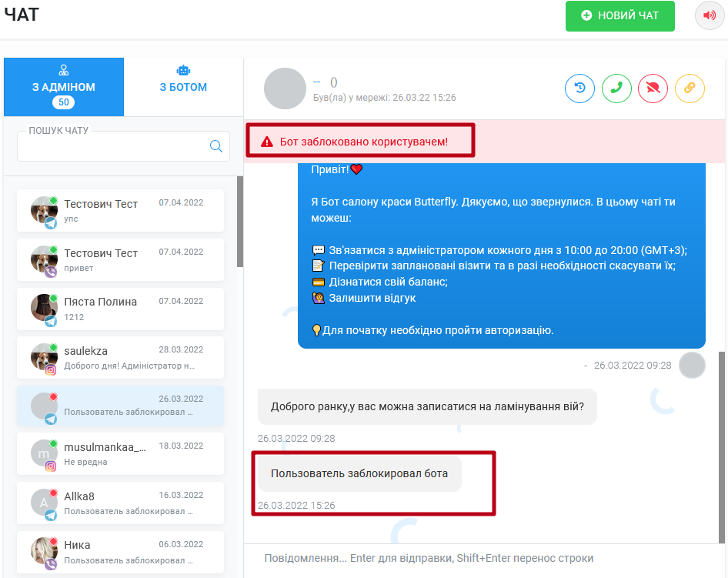This screenshot has width=728, height=578.
Task: Switch to the З БОТОМ tab
Action: (183, 87)
